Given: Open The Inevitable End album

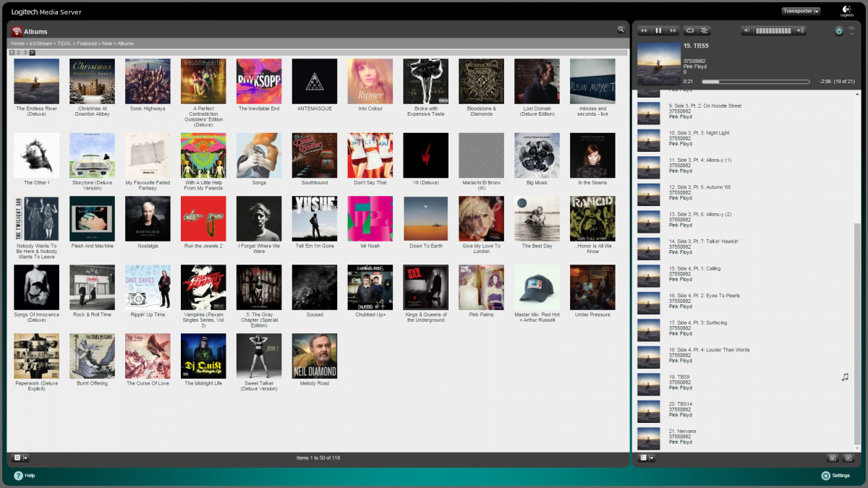Looking at the screenshot, I should (x=259, y=81).
